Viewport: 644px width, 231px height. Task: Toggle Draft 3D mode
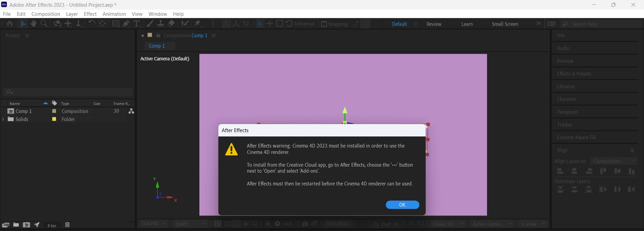click(x=386, y=224)
